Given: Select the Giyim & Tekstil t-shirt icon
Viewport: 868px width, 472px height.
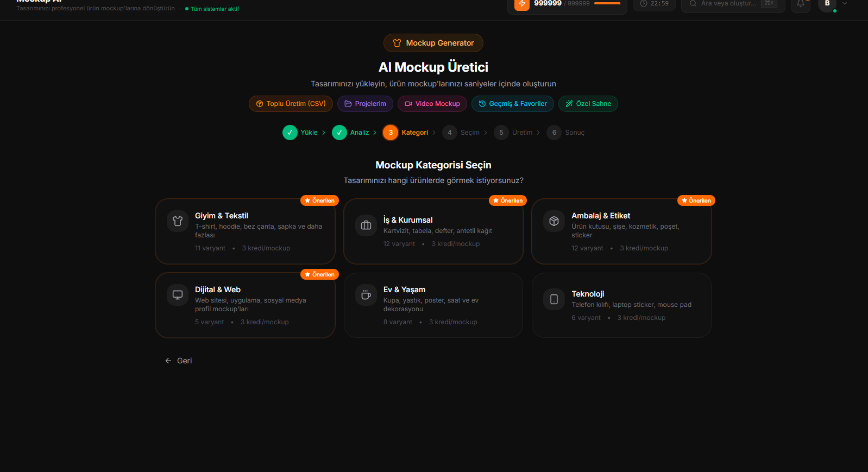Looking at the screenshot, I should coord(178,221).
